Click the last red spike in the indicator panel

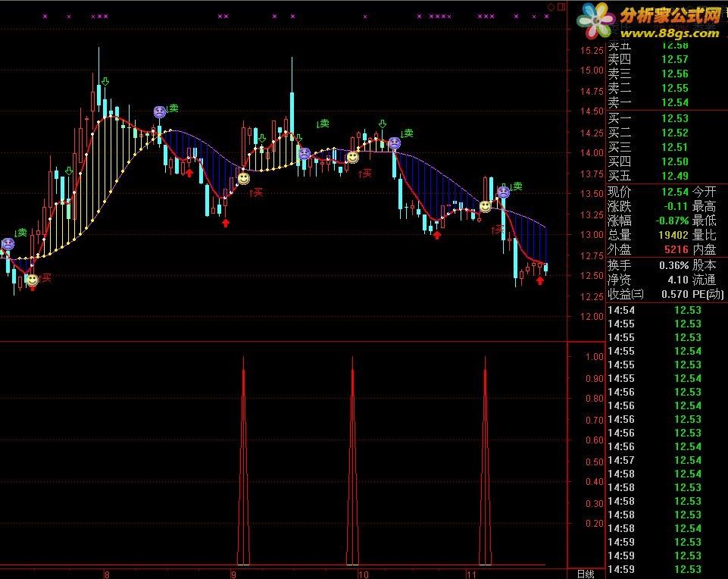pos(485,460)
